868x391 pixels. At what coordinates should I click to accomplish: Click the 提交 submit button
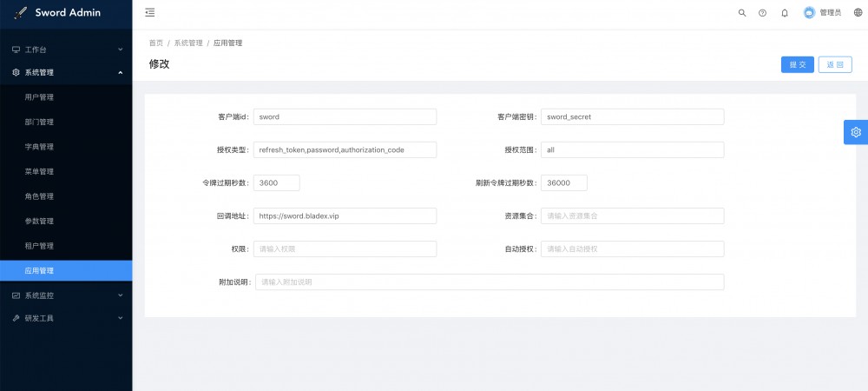(x=798, y=65)
